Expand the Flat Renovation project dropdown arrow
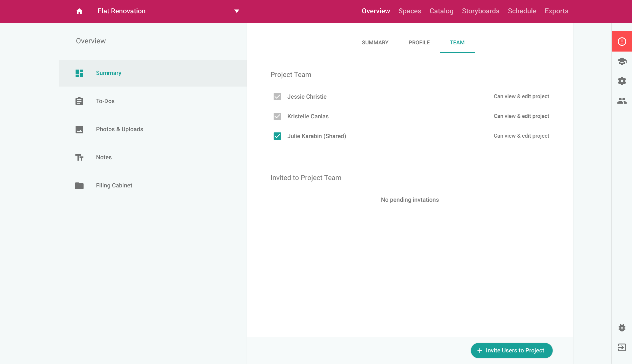This screenshot has height=364, width=632. pos(237,11)
